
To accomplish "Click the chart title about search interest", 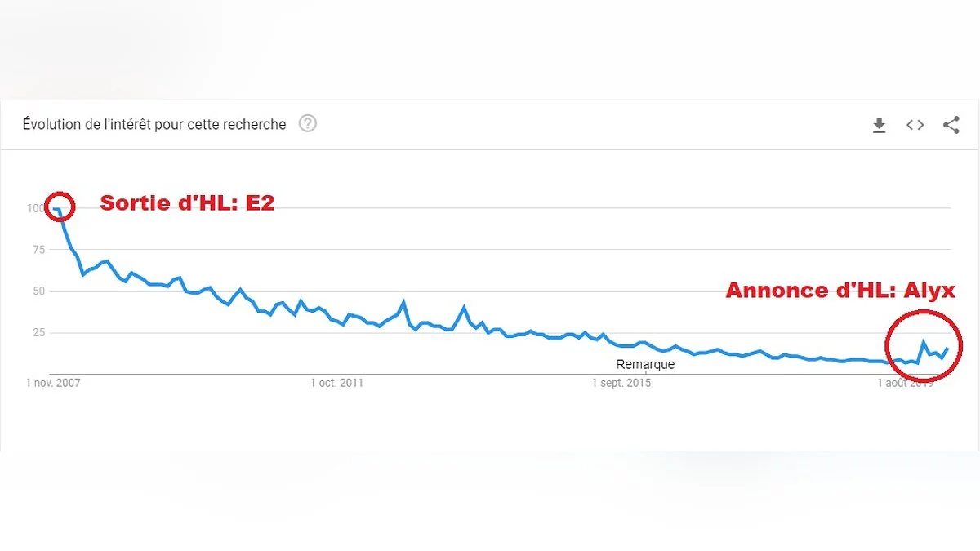I will [154, 124].
